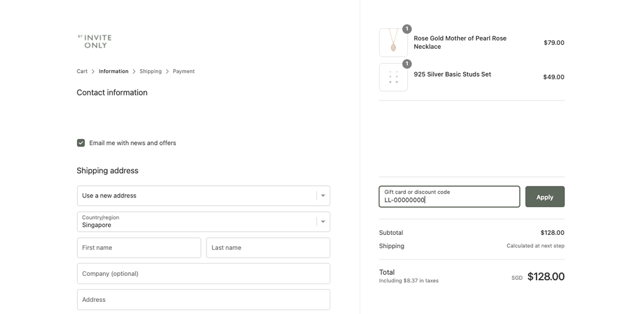Click the By Invite Only store logo

click(95, 42)
